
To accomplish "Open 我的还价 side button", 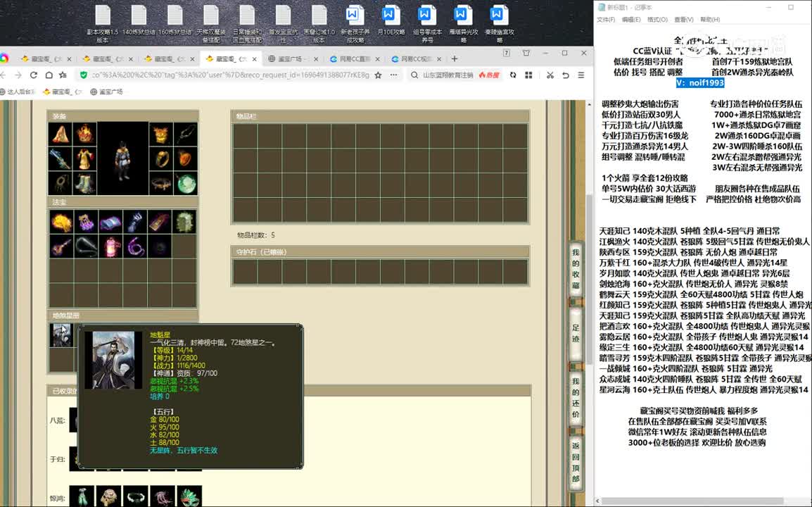I will tap(576, 398).
